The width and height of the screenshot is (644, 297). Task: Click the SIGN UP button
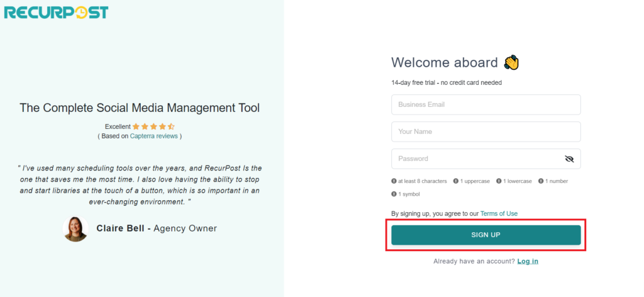[486, 235]
